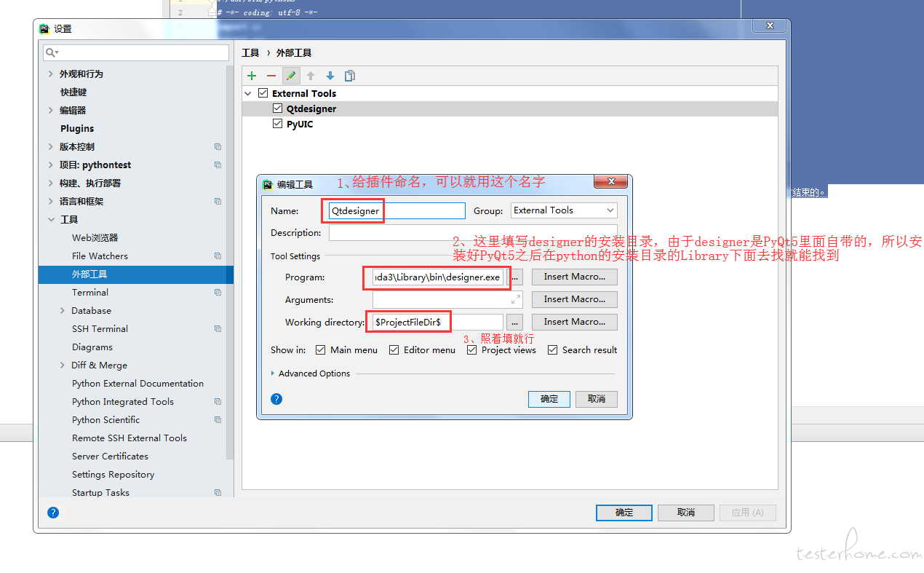The height and width of the screenshot is (573, 924).
Task: Click the green Add tool plus icon
Action: (252, 76)
